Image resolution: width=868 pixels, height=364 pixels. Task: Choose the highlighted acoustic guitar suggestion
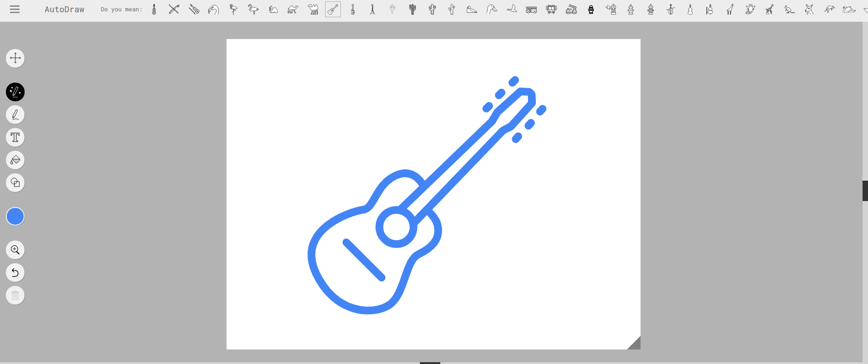333,9
